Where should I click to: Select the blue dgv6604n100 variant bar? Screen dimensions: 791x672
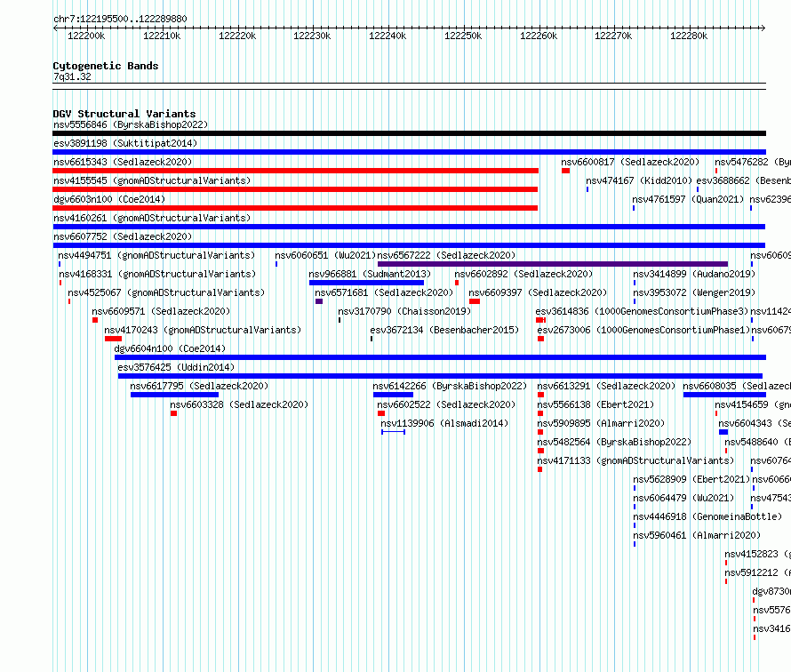click(441, 357)
